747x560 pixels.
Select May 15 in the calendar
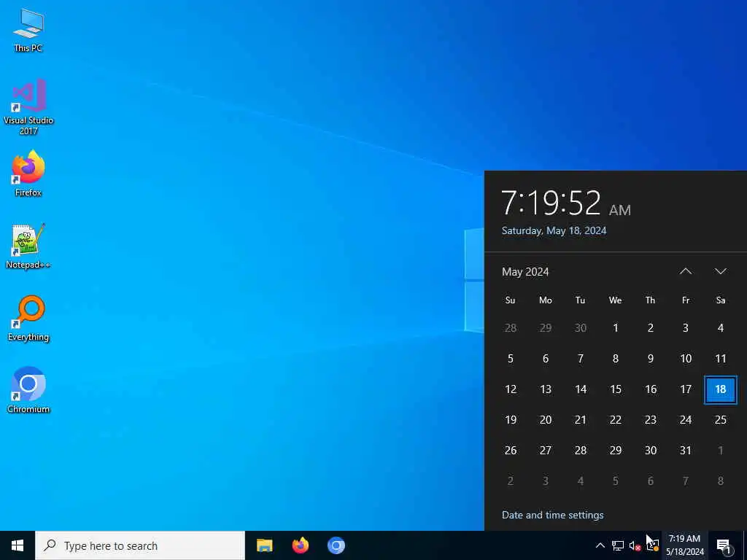tap(616, 389)
